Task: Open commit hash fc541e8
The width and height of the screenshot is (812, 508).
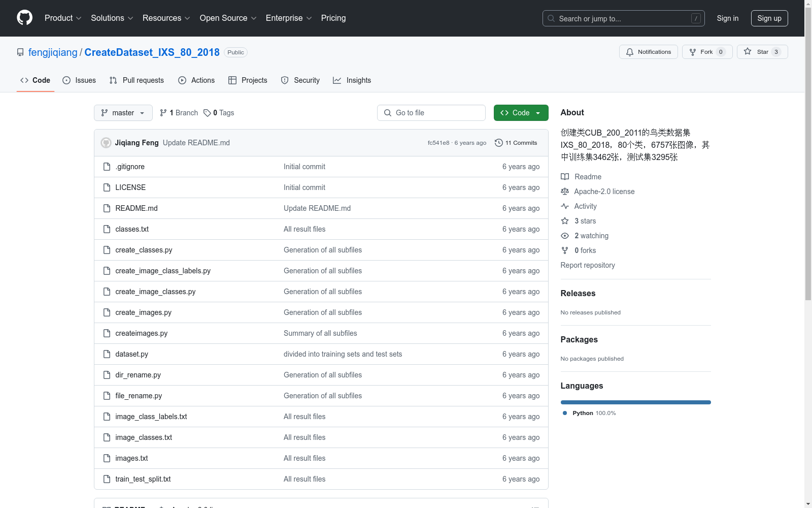Action: coord(438,143)
